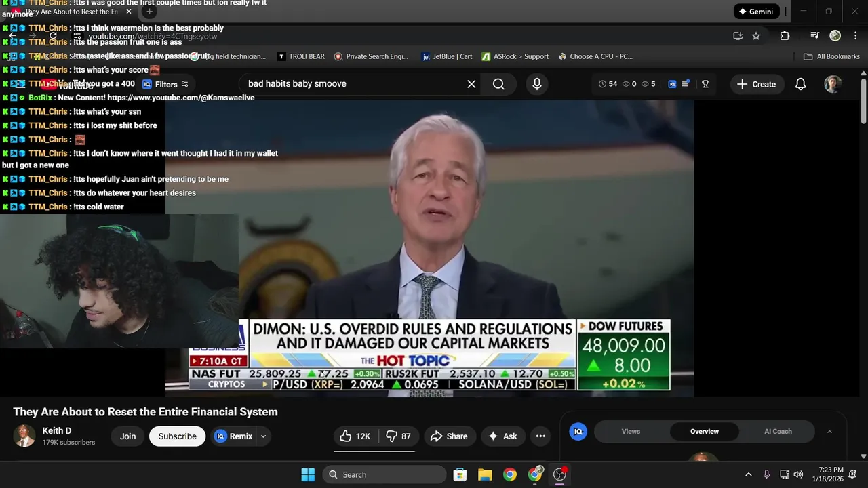This screenshot has width=868, height=488.
Task: Open Keith D channel avatar
Action: (24, 436)
